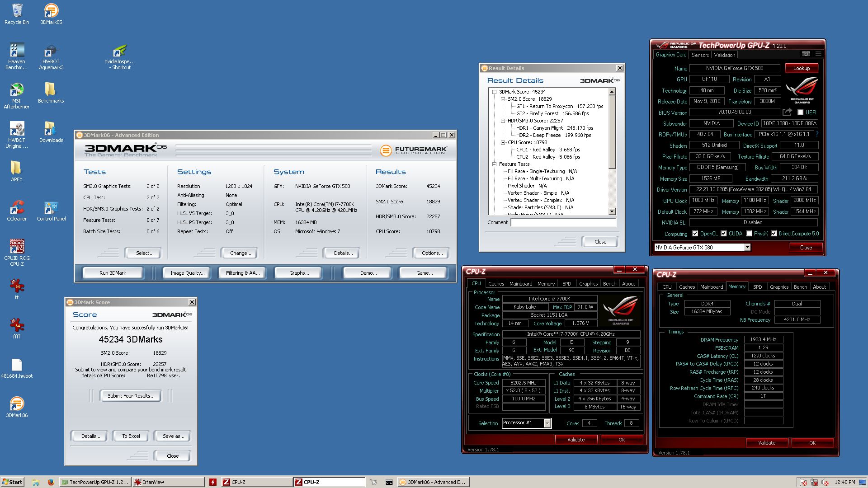Open Caches tab in left CPU-Z window
Image resolution: width=868 pixels, height=488 pixels.
tap(496, 284)
